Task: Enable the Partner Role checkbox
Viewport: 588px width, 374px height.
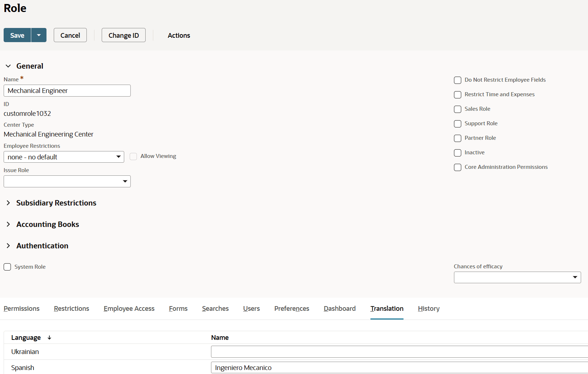Action: pyautogui.click(x=458, y=138)
